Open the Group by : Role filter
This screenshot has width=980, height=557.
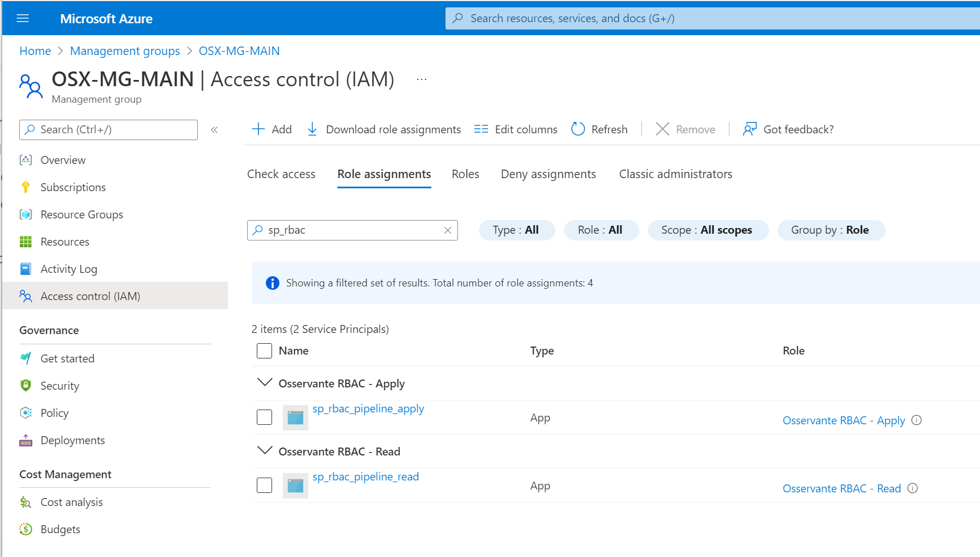coord(831,230)
